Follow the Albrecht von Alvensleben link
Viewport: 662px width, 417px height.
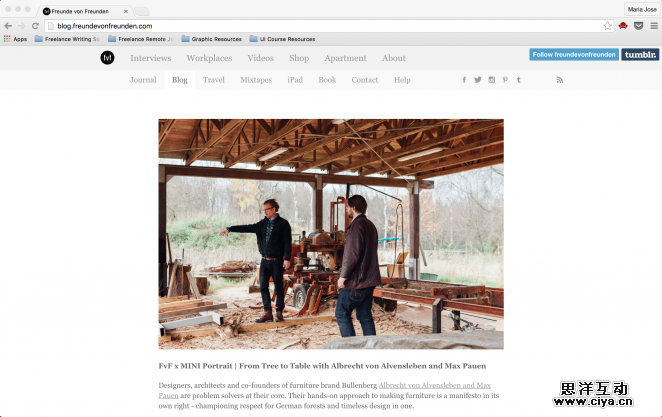[x=434, y=385]
